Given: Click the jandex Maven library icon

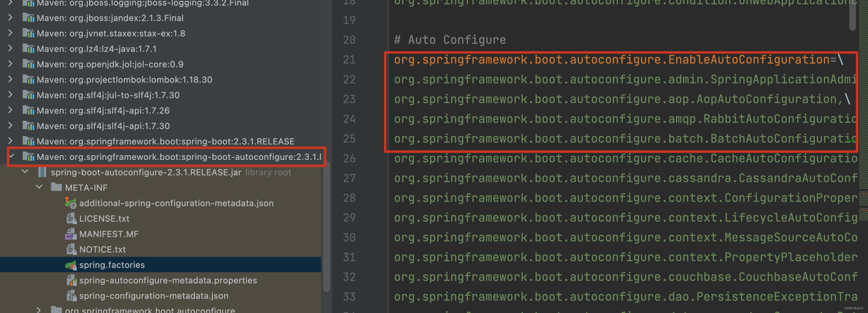Looking at the screenshot, I should [x=28, y=18].
